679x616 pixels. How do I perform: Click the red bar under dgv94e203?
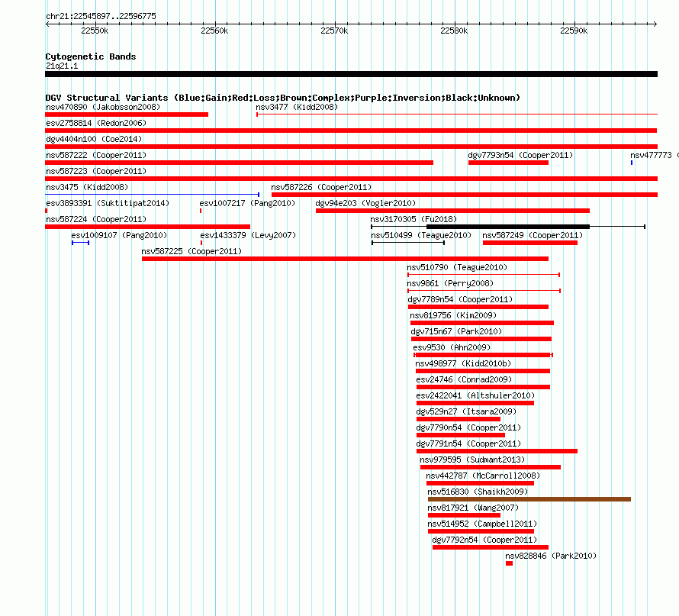(x=452, y=211)
